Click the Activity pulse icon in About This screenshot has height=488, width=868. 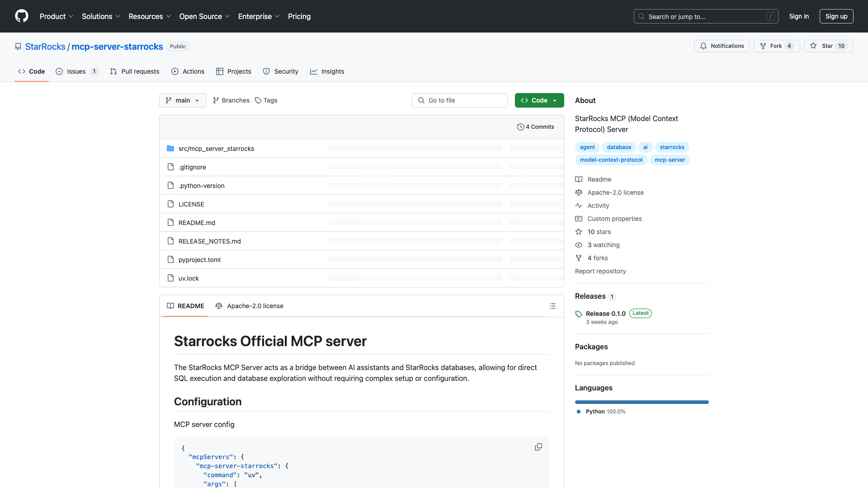(x=579, y=206)
